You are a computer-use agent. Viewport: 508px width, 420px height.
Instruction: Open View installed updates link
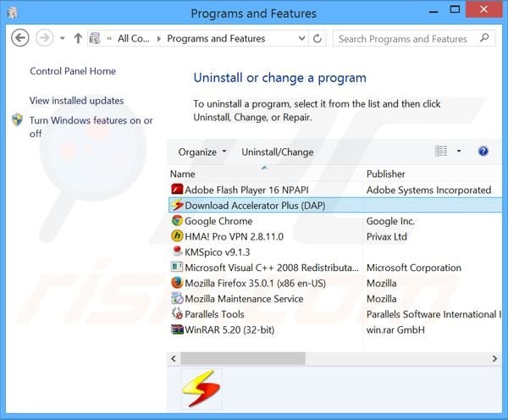point(76,101)
